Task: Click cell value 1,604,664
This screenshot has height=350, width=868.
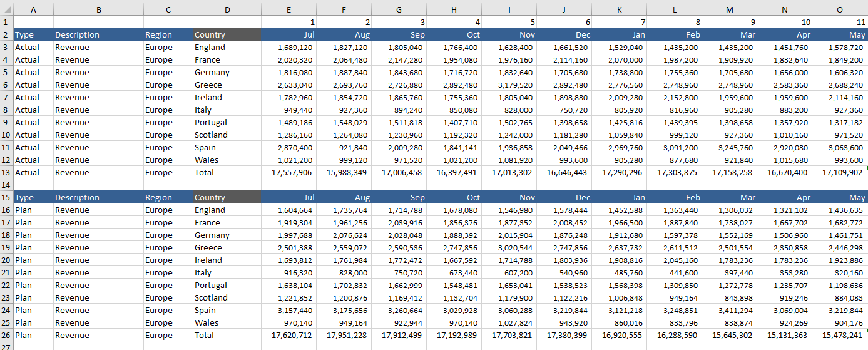Action: [289, 210]
